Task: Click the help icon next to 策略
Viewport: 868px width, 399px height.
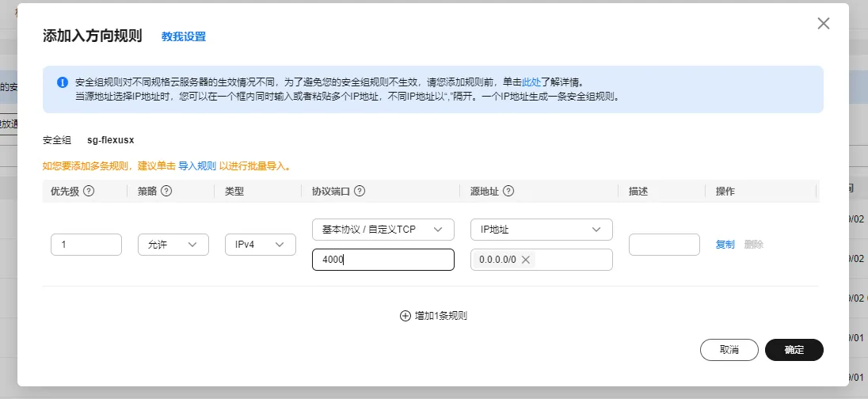Action: coord(167,191)
